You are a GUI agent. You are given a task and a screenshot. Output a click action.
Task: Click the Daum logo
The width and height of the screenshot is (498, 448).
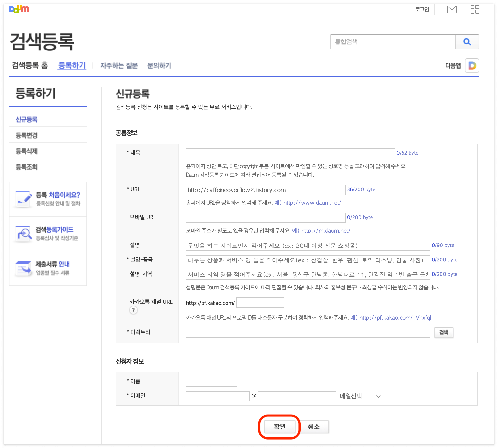click(19, 9)
